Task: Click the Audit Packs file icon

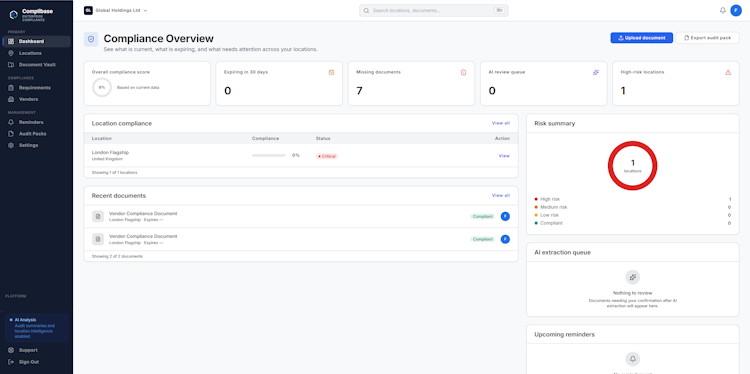Action: point(11,134)
